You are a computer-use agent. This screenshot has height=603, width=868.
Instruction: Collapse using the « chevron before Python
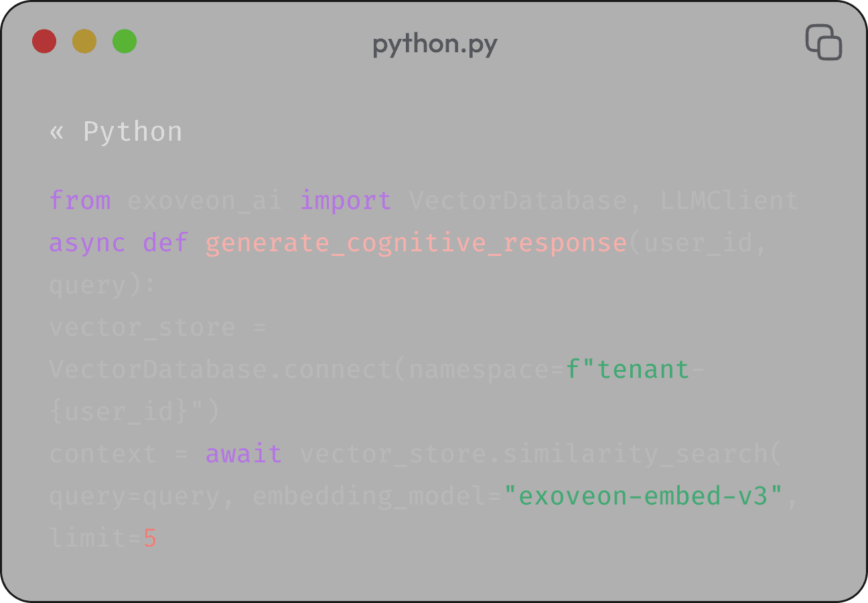click(x=57, y=132)
